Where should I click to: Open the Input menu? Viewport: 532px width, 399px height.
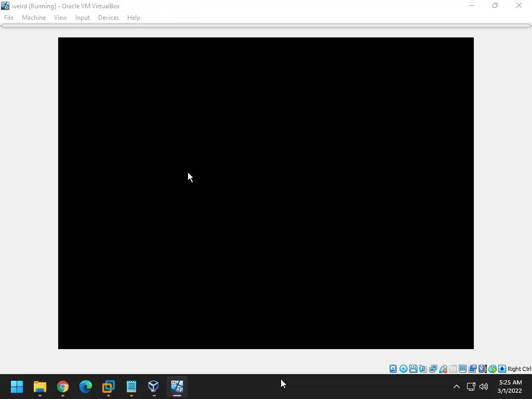coord(83,18)
